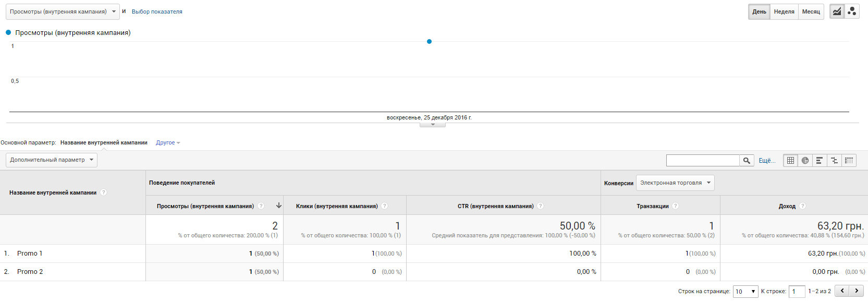Sort by 'Просмотры (внутренняя кампания)' header
This screenshot has height=301, width=868.
pos(205,206)
